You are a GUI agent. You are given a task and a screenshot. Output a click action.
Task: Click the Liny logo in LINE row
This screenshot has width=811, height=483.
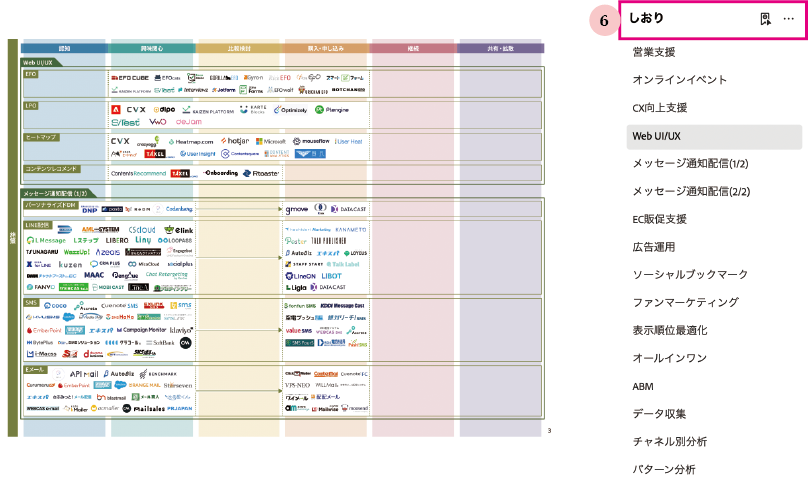coord(143,240)
